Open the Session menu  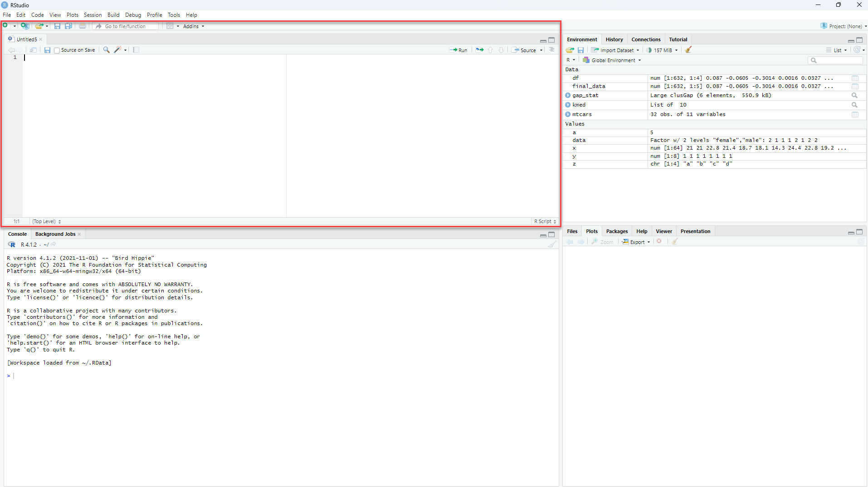click(93, 15)
